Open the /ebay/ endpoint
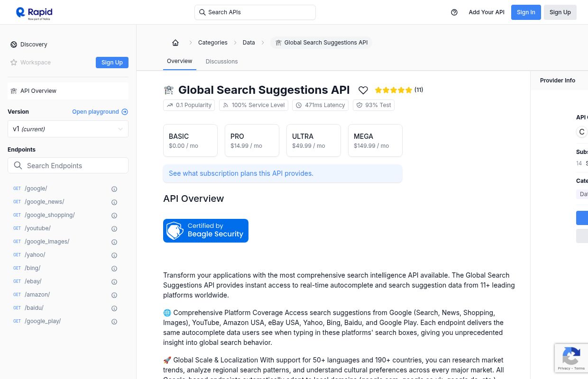 [x=33, y=281]
